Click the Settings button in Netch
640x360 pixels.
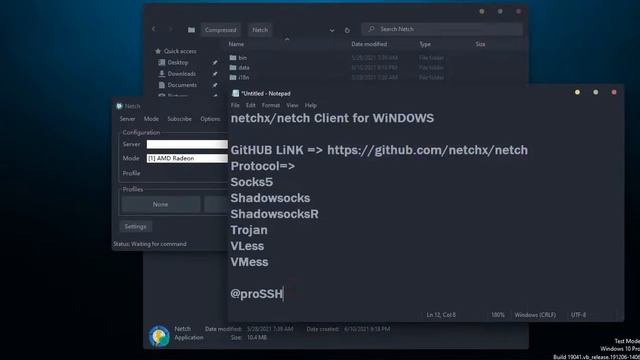(x=136, y=226)
